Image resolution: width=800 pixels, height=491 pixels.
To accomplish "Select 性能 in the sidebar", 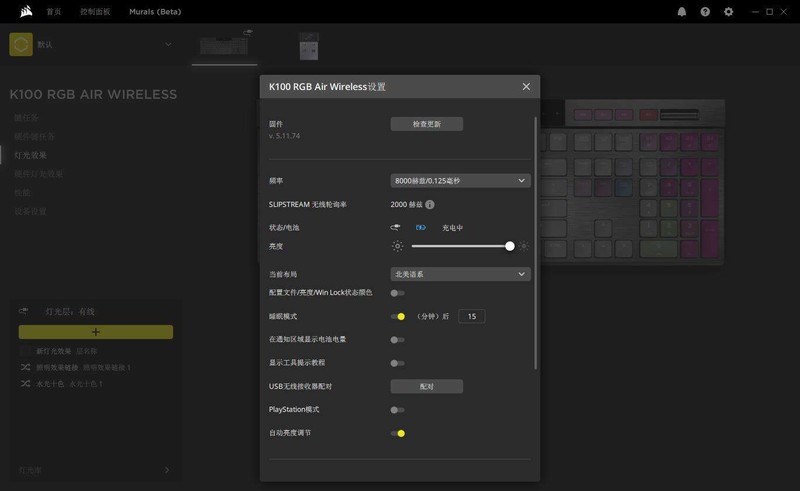I will coord(22,193).
